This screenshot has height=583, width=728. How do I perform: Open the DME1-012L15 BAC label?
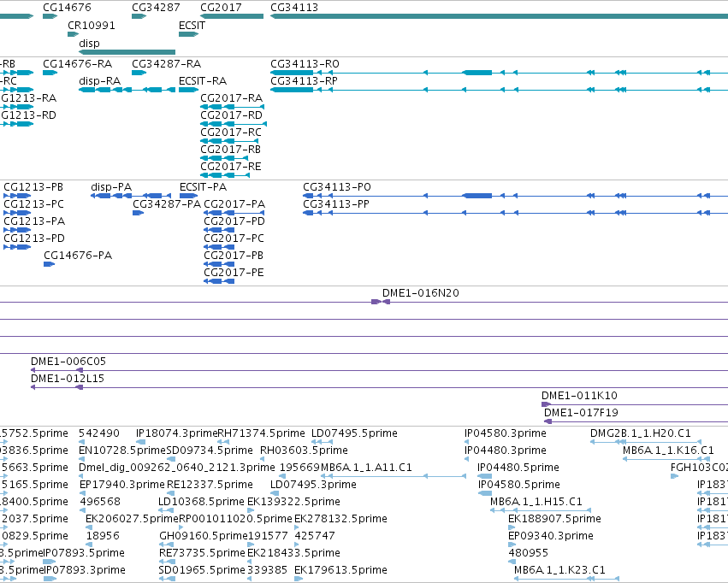[68, 379]
